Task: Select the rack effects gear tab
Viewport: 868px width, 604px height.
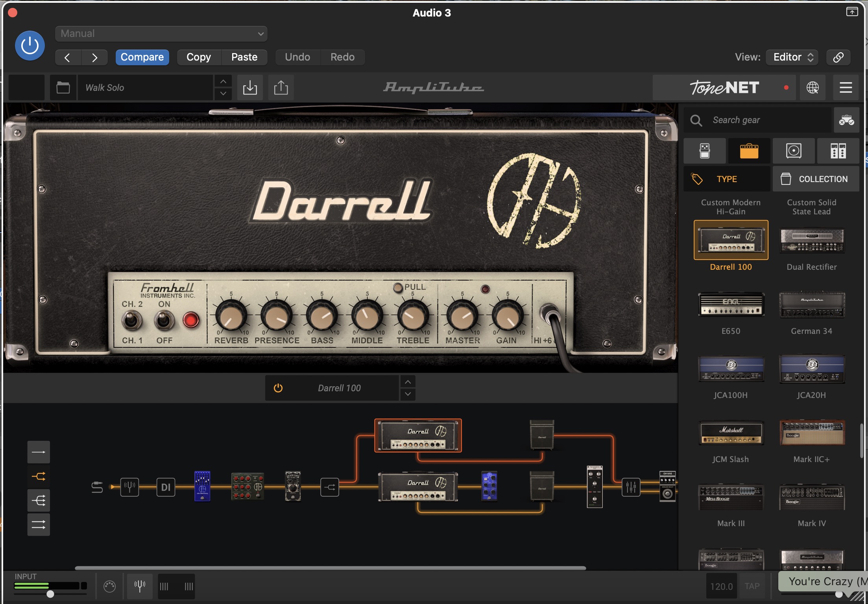Action: pos(838,151)
